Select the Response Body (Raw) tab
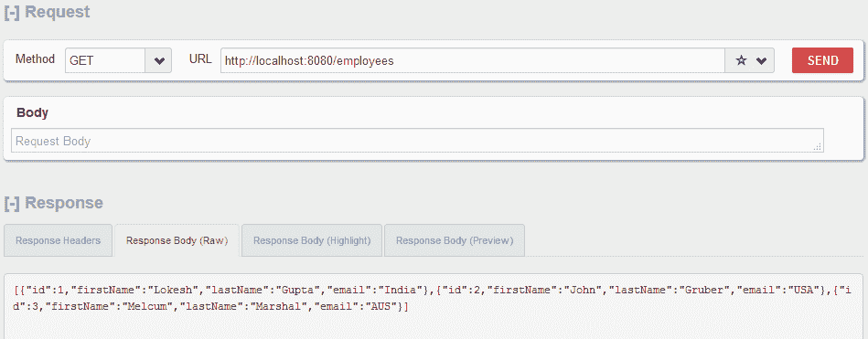Image resolution: width=868 pixels, height=339 pixels. point(177,240)
